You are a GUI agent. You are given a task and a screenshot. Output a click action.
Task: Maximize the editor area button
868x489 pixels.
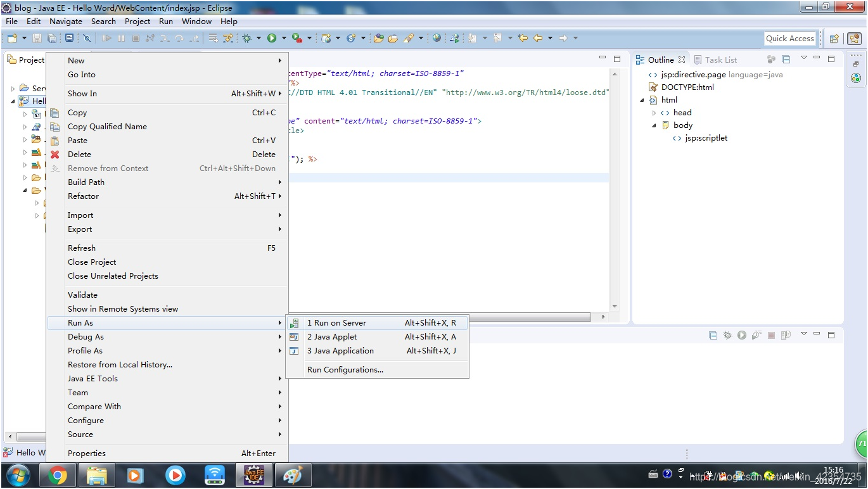tap(617, 59)
